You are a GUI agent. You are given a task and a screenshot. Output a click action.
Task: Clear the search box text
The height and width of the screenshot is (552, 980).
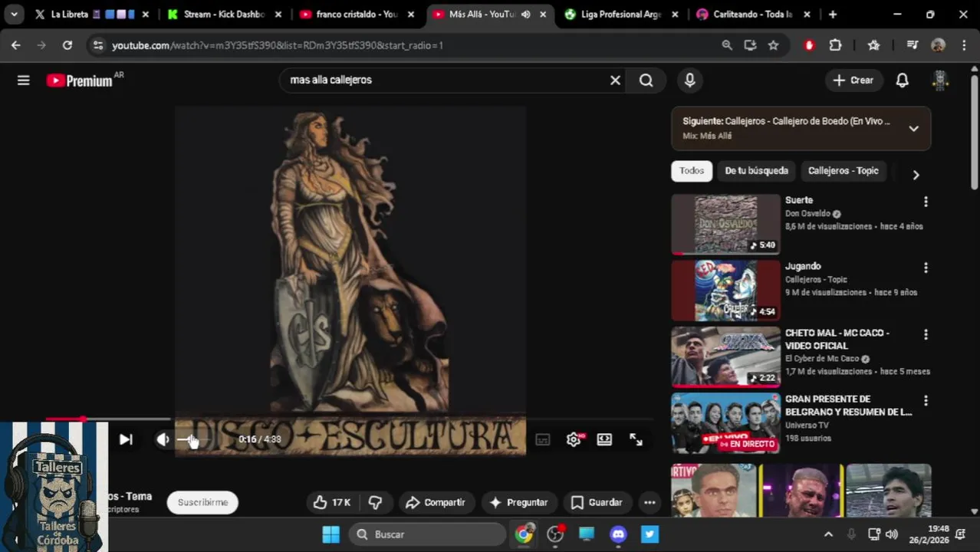pos(615,80)
